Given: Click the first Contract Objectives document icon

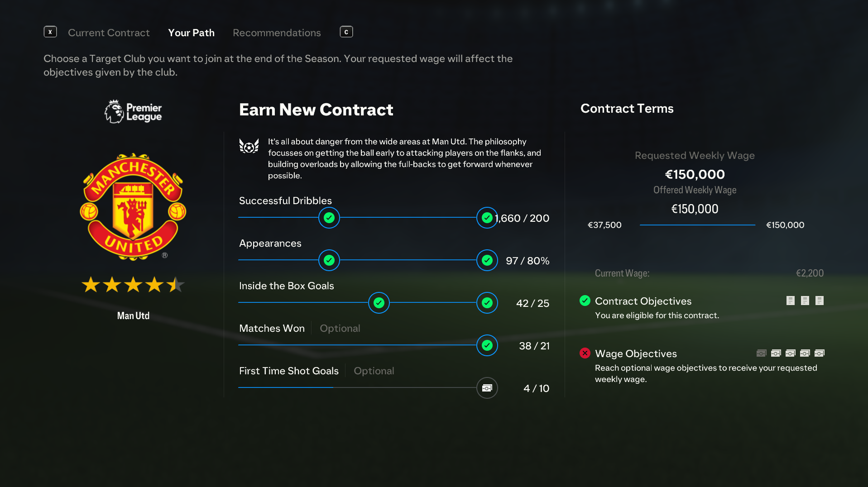Looking at the screenshot, I should coord(791,301).
